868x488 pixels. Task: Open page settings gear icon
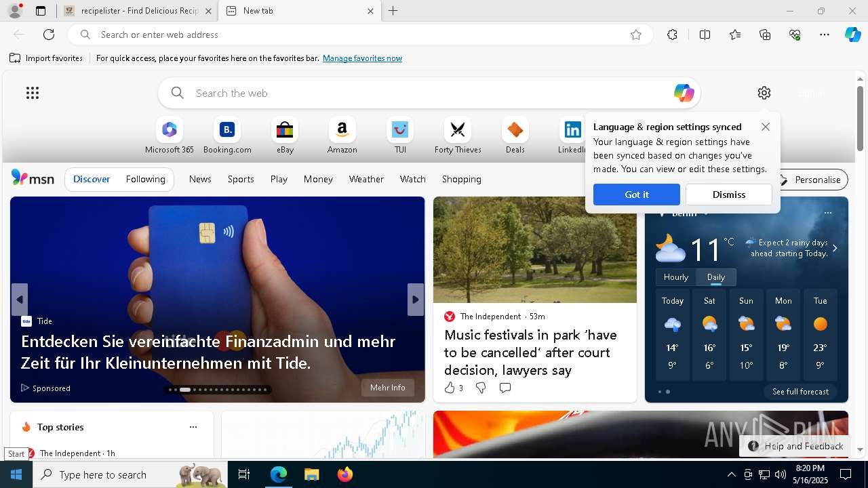(x=764, y=93)
